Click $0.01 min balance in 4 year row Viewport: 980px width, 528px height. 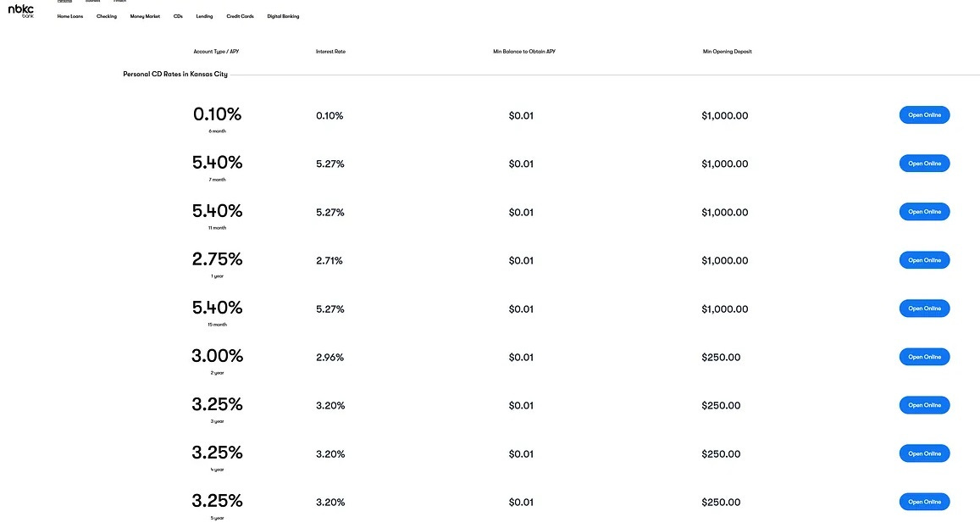click(x=521, y=454)
